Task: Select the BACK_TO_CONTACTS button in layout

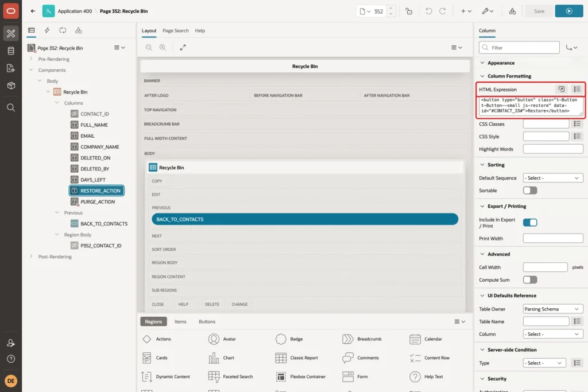Action: click(x=305, y=219)
